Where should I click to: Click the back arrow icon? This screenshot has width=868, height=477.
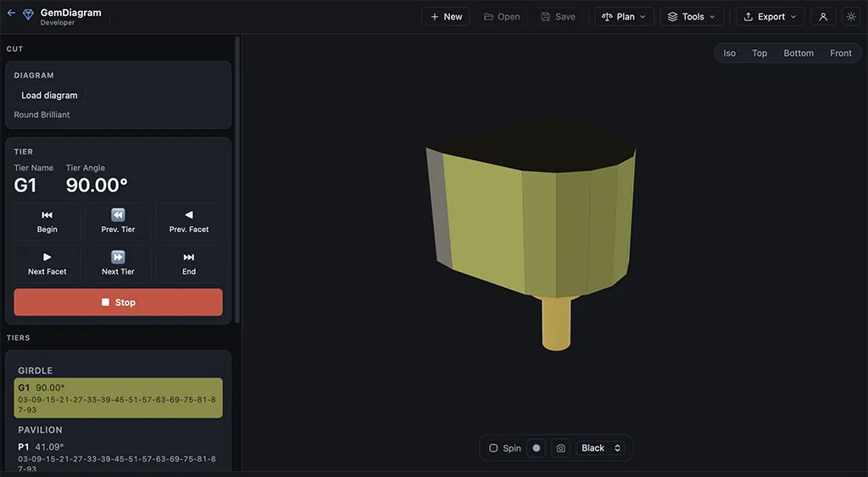[x=11, y=13]
